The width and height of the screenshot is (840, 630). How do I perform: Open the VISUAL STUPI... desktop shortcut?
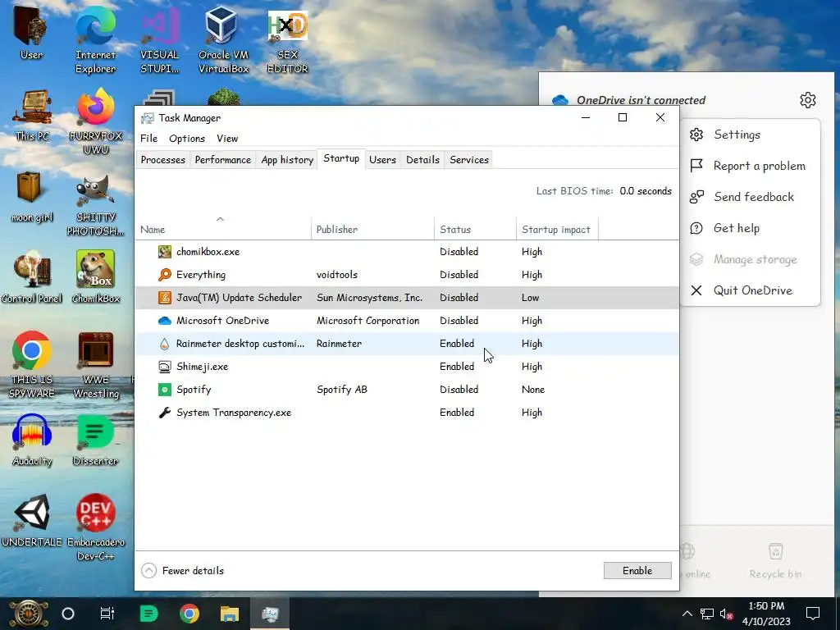[x=159, y=39]
